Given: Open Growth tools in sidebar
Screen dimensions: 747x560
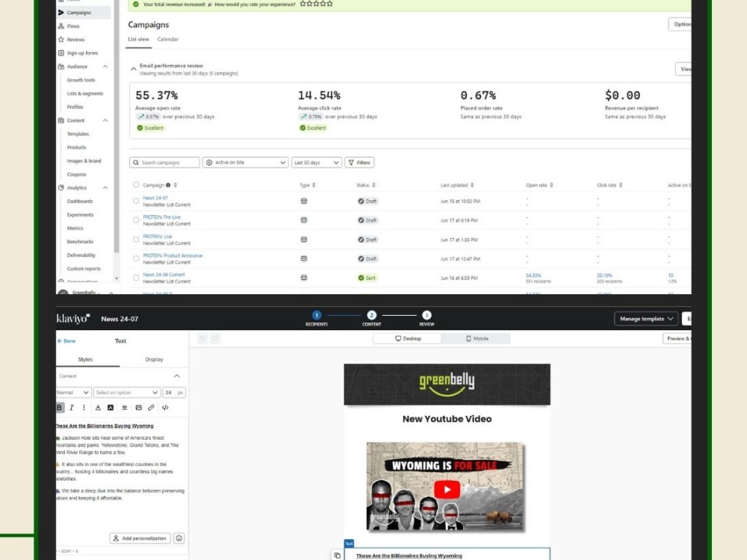Looking at the screenshot, I should [x=81, y=80].
